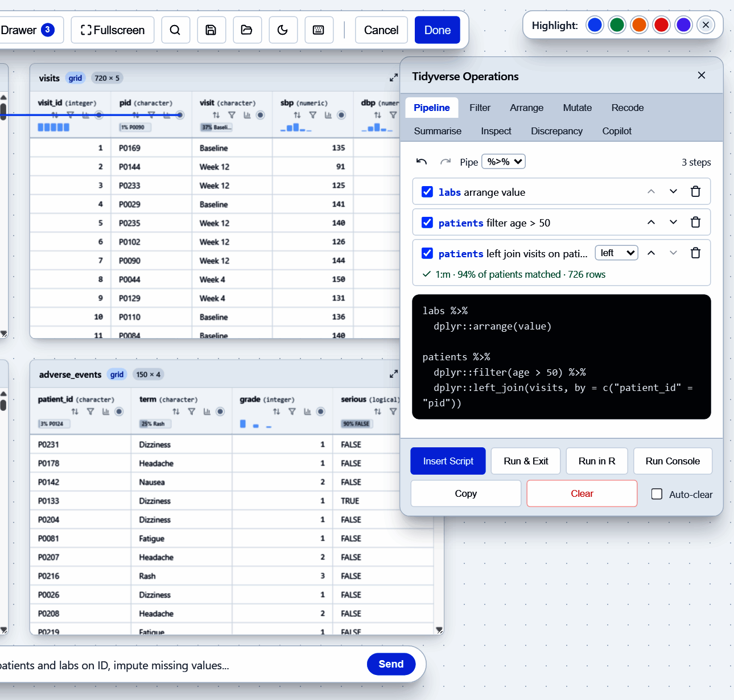Image resolution: width=734 pixels, height=700 pixels.
Task: Enable the Auto-clear checkbox
Action: pyautogui.click(x=657, y=494)
